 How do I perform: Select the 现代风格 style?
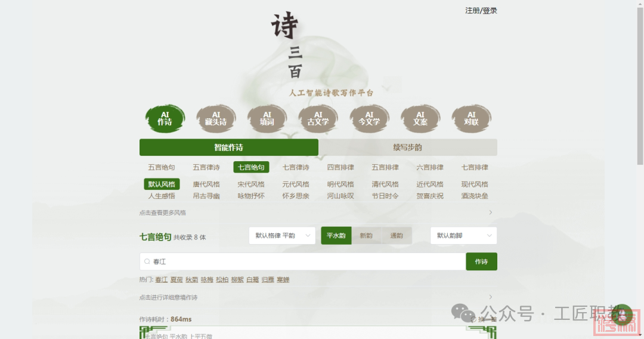(x=475, y=184)
